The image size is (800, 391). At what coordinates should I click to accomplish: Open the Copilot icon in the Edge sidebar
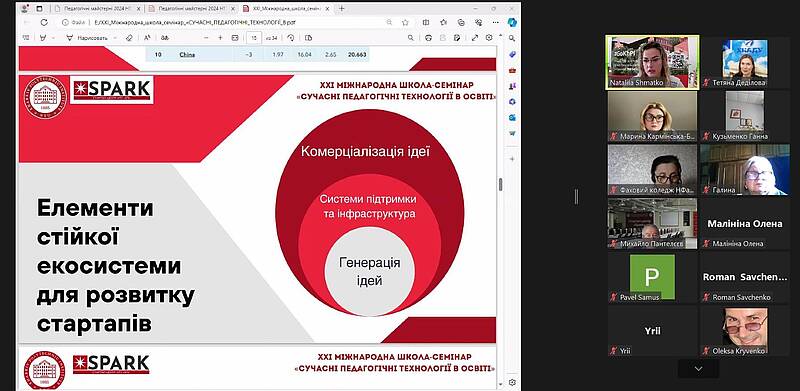tap(512, 22)
